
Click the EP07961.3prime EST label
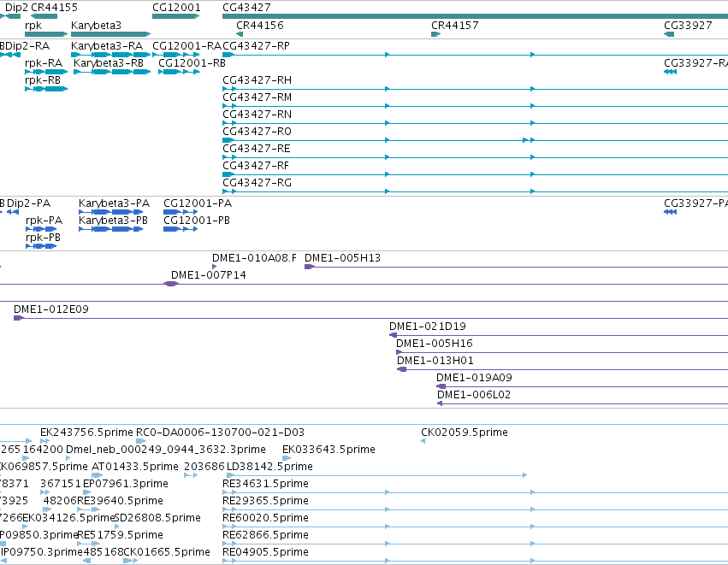point(126,485)
